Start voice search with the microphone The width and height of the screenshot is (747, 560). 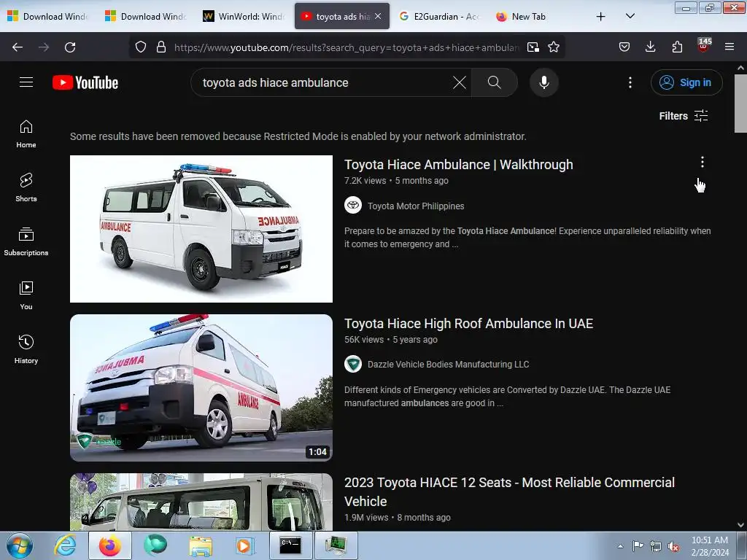click(543, 82)
